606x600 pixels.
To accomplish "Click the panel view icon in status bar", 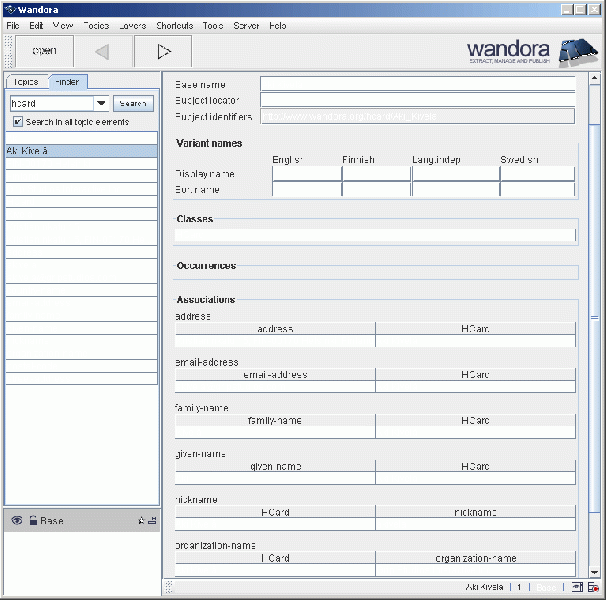I will pos(579,588).
